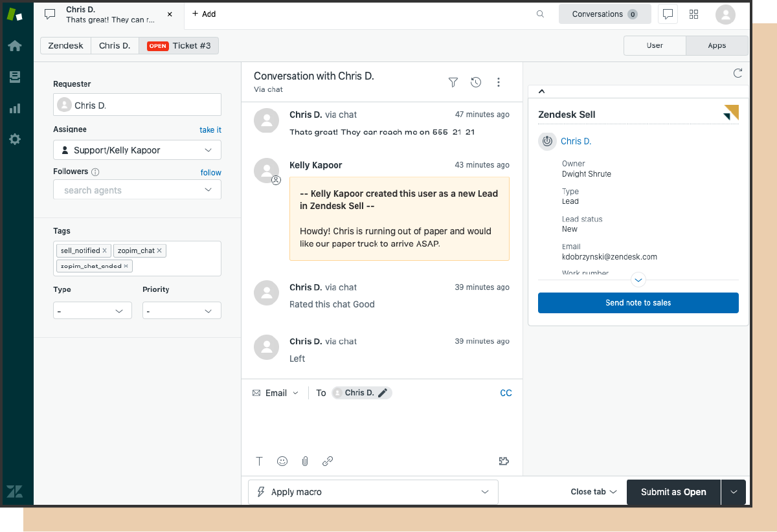
Task: Open the Admin settings gear icon
Action: tap(15, 139)
